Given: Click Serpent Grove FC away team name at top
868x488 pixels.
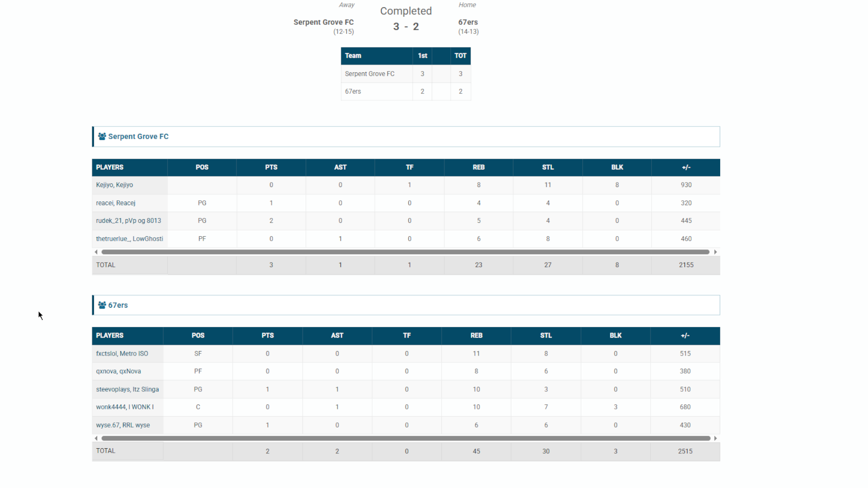Looking at the screenshot, I should coord(323,22).
